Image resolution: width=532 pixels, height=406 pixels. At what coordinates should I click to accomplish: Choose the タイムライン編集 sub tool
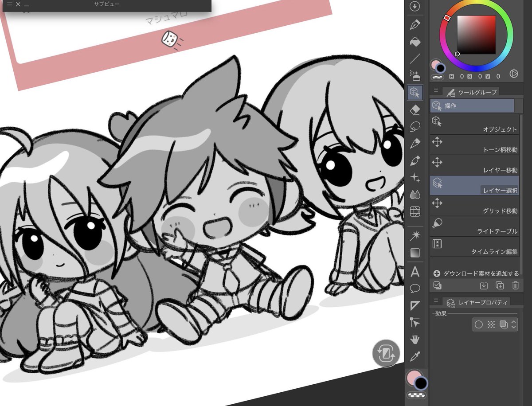point(474,246)
